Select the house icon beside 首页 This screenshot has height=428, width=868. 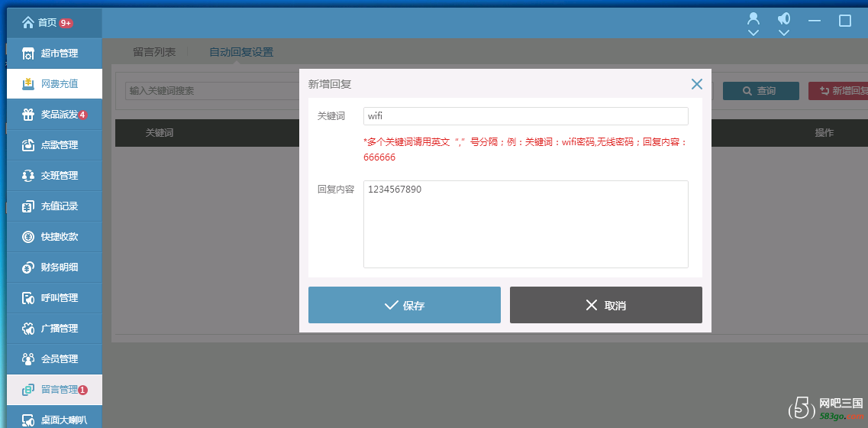point(28,23)
